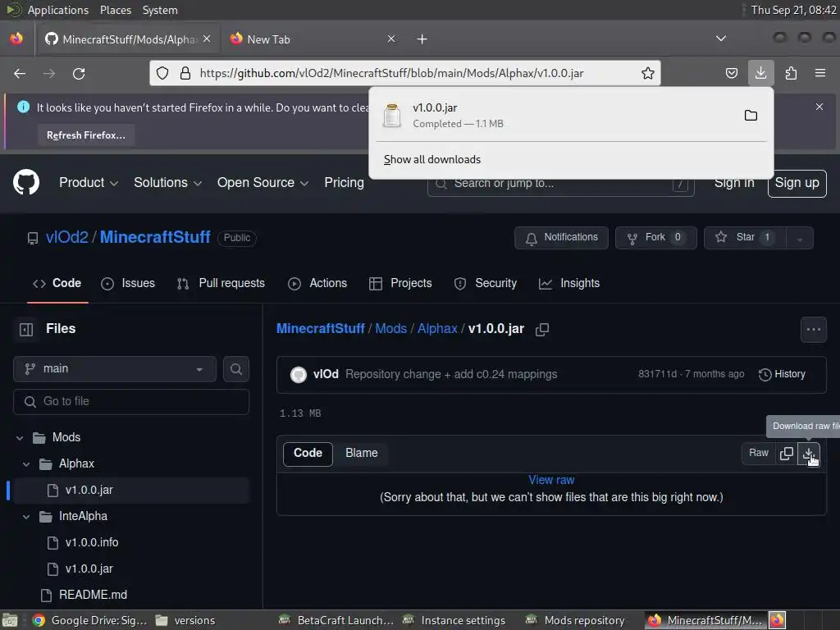Open README.md in the file tree
This screenshot has width=840, height=630.
pos(94,596)
